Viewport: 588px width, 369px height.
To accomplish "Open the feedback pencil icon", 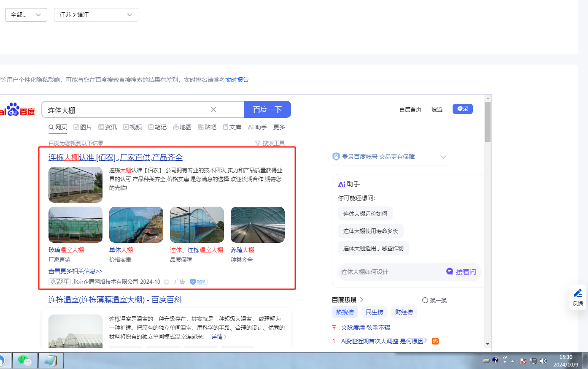I will tap(578, 293).
